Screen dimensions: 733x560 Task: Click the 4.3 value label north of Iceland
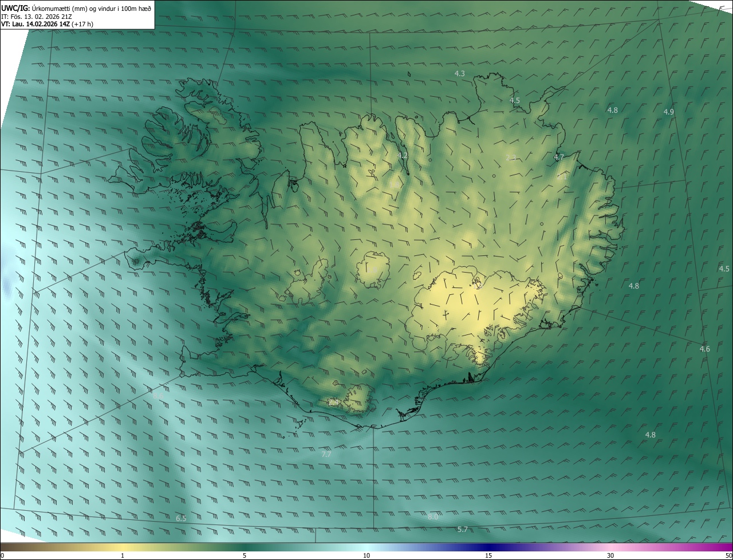click(459, 73)
